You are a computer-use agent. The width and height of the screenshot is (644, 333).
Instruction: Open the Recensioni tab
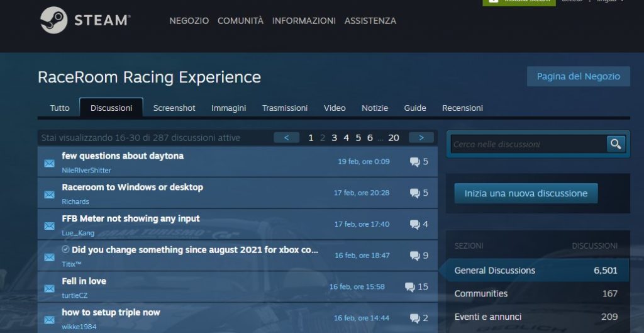point(462,108)
